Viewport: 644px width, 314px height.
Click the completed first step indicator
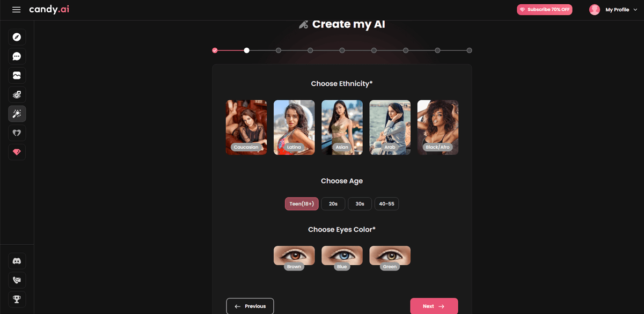[215, 50]
